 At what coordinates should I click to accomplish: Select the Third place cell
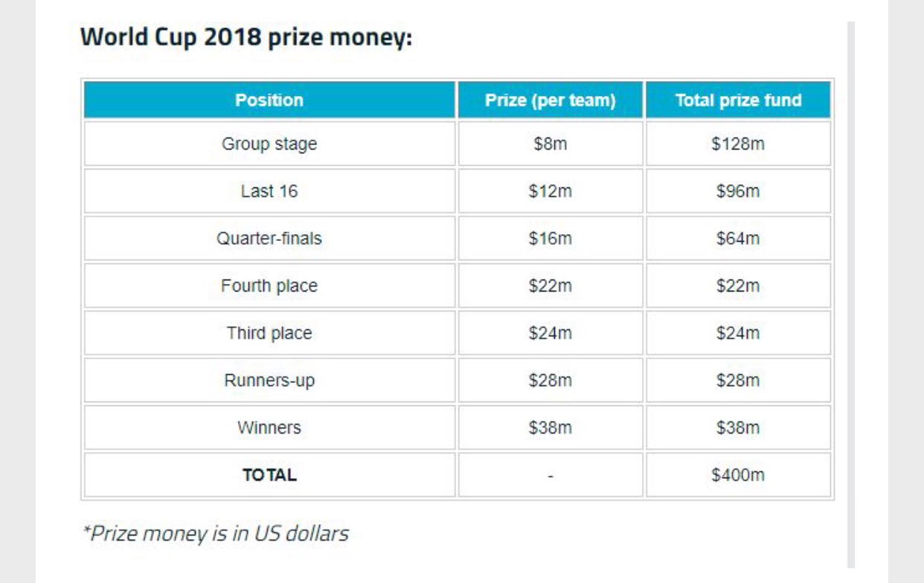pyautogui.click(x=269, y=333)
